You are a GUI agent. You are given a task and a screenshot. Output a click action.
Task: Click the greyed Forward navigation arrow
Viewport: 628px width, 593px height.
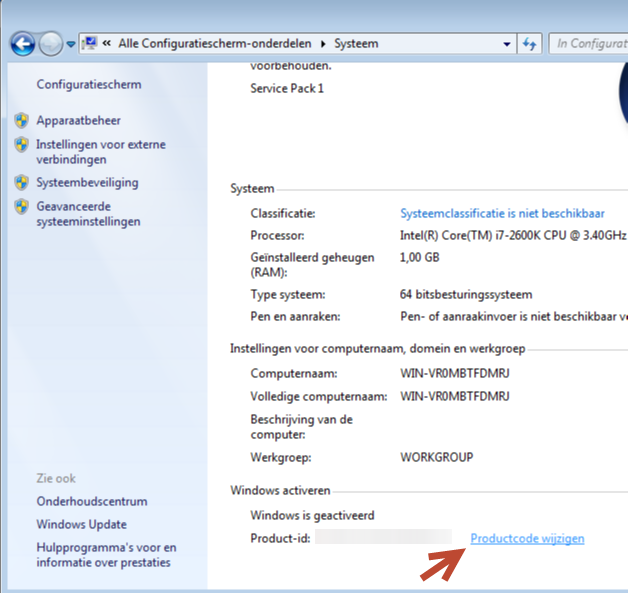coord(50,43)
